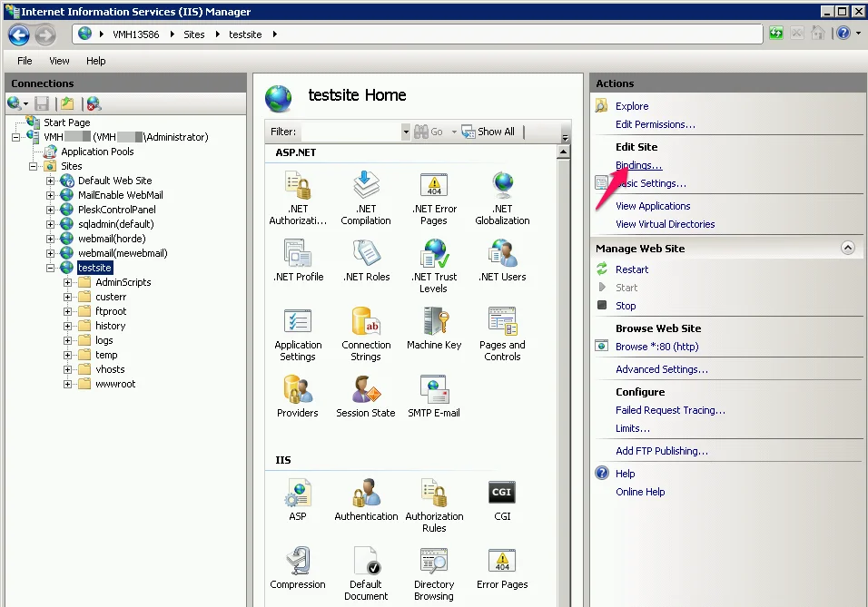Open the Create New Connection dropdown arrow
The width and height of the screenshot is (868, 607).
[26, 104]
